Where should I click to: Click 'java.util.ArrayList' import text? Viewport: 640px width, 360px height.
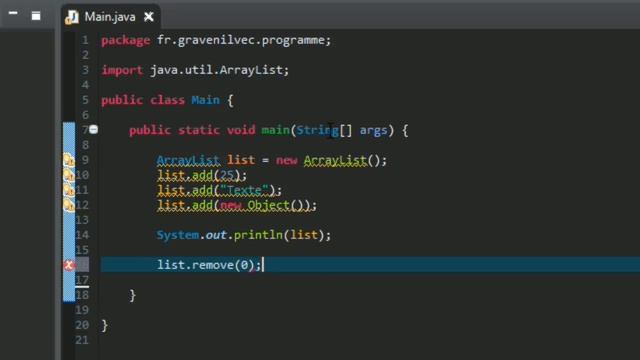click(x=216, y=70)
